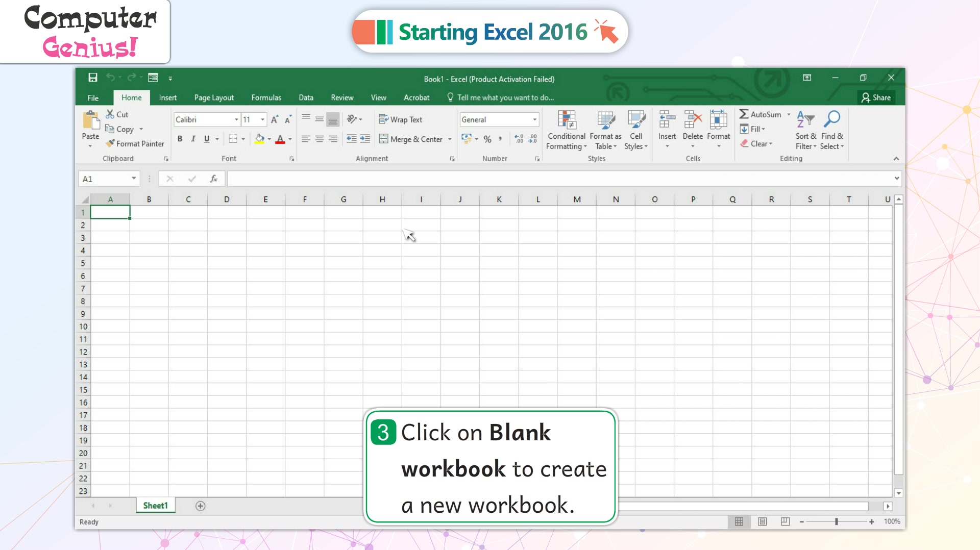
Task: Apply Comma Style number format
Action: tap(500, 139)
